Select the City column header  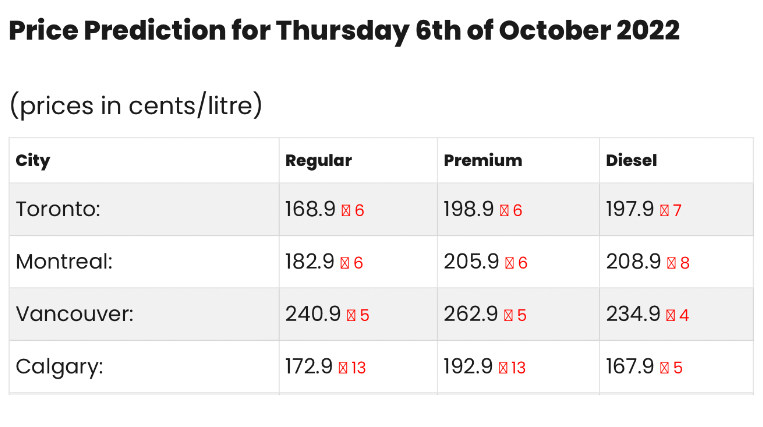[33, 160]
